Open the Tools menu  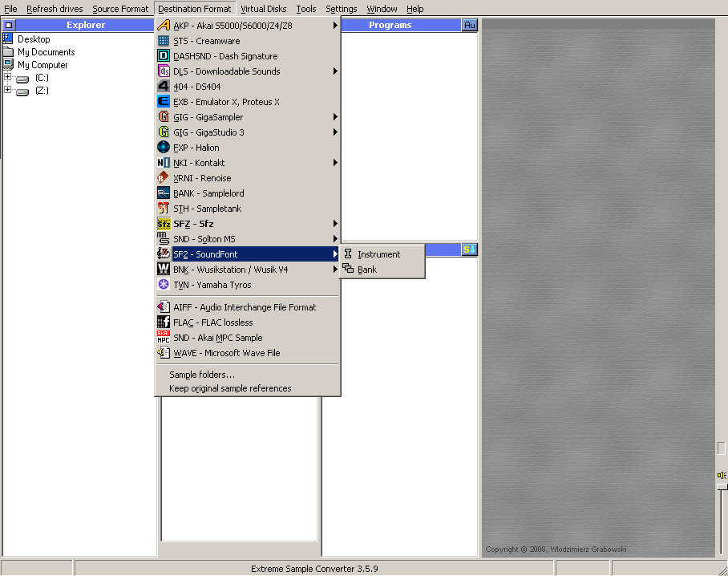click(306, 9)
